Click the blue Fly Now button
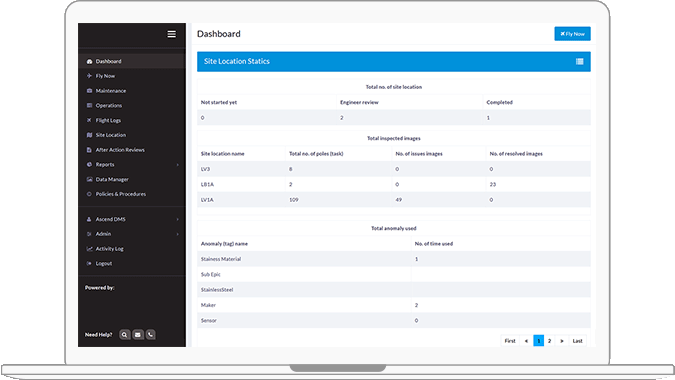Screen dimensions: 675x380 click(572, 34)
